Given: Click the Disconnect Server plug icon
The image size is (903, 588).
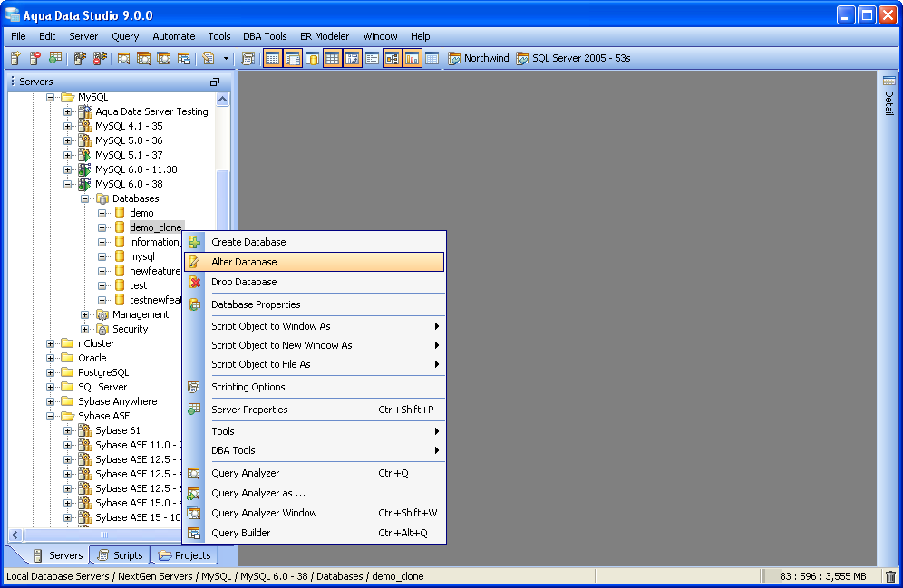Looking at the screenshot, I should click(x=101, y=58).
